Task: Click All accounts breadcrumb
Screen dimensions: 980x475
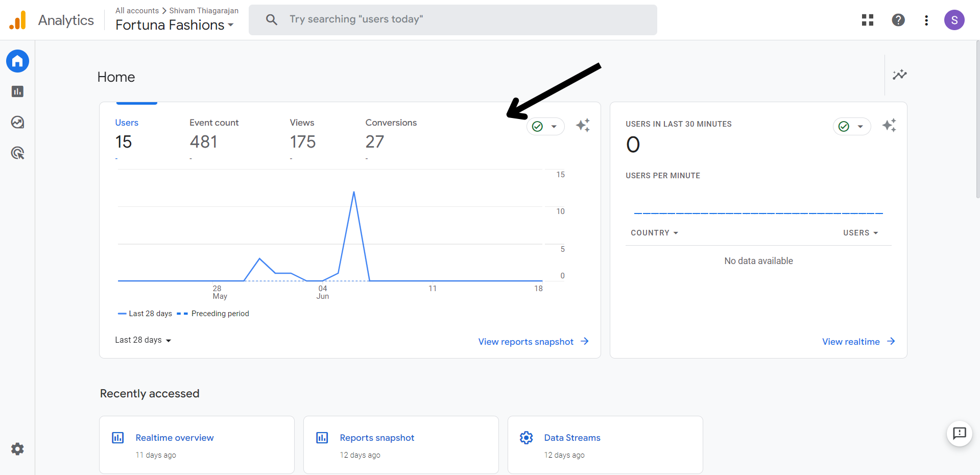Action: coord(137,11)
